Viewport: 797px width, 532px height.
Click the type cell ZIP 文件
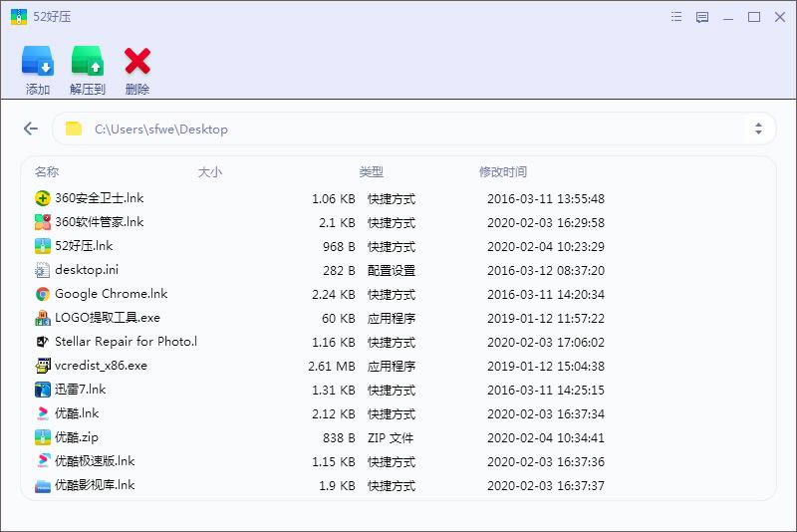point(391,437)
